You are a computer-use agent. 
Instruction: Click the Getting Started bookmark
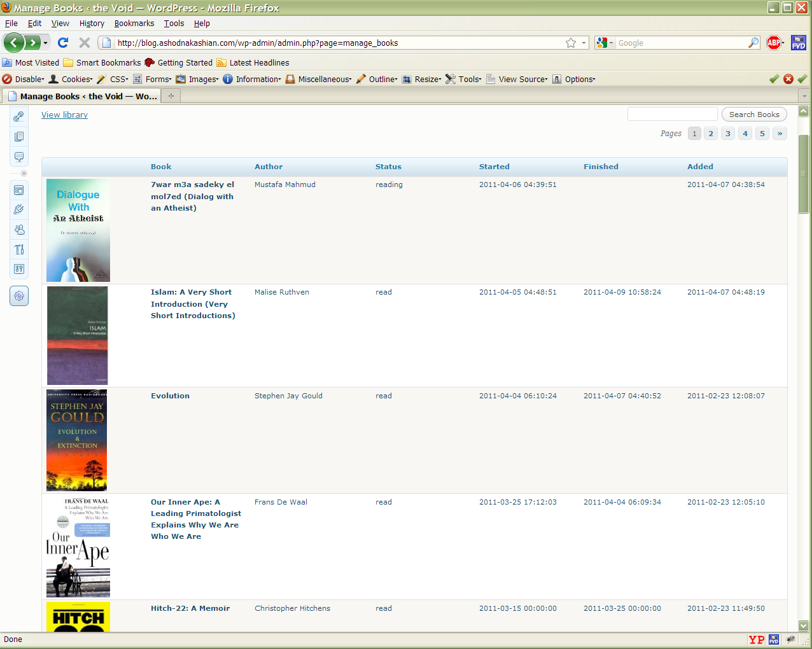pos(178,62)
